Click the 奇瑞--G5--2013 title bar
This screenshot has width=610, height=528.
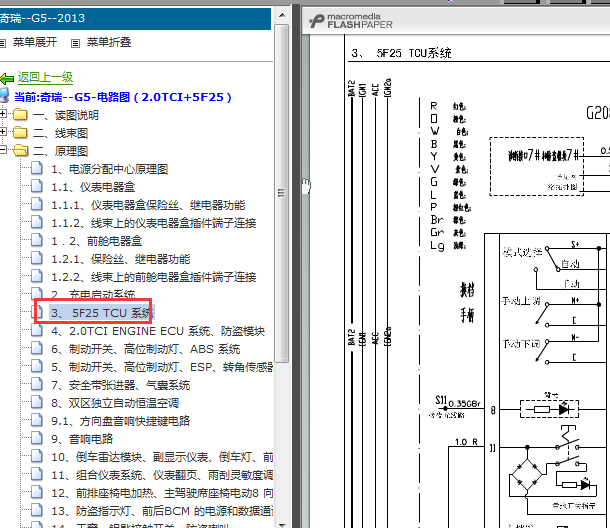pyautogui.click(x=135, y=19)
